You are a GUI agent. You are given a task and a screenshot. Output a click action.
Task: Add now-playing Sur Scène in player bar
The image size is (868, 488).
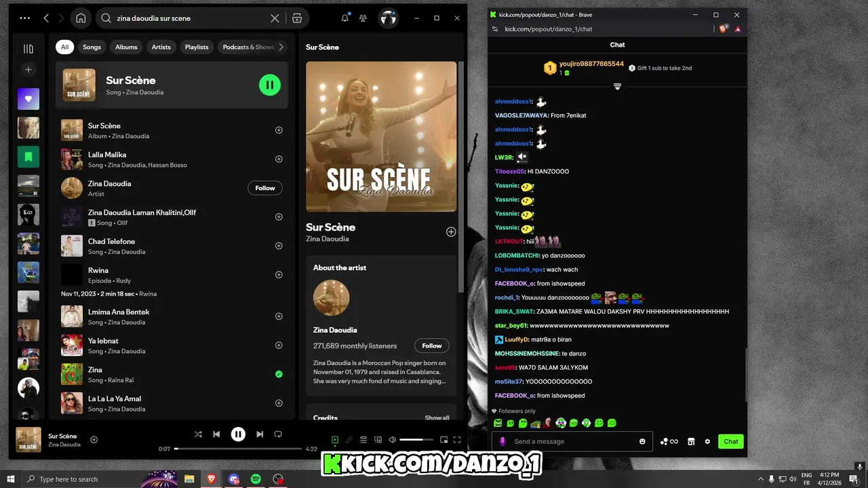[94, 440]
